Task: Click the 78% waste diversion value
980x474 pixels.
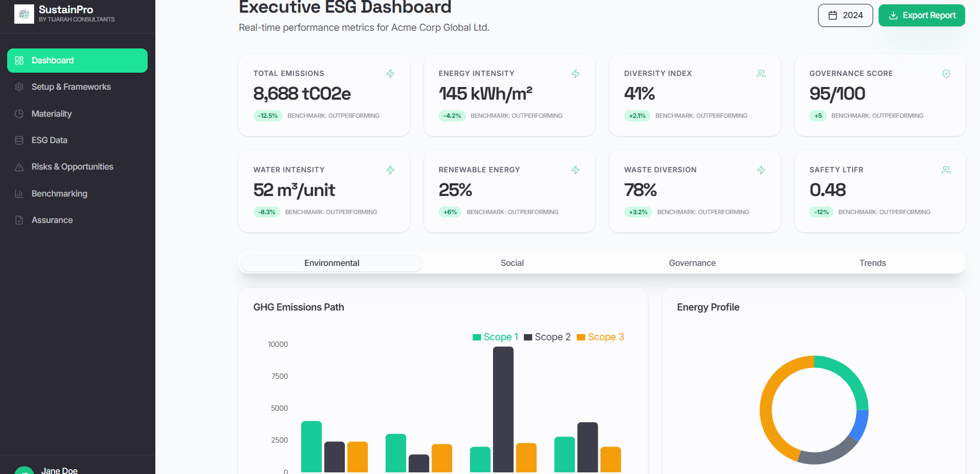Action: pyautogui.click(x=640, y=190)
